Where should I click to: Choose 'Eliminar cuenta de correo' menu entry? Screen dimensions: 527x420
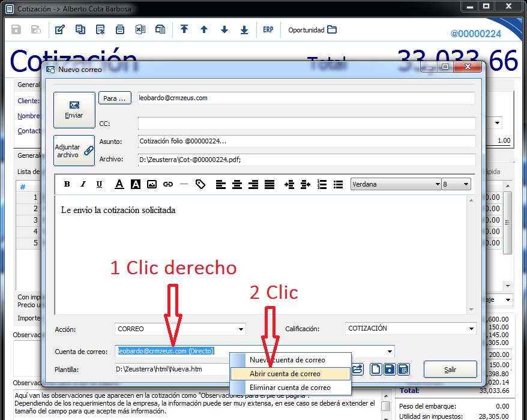[290, 388]
